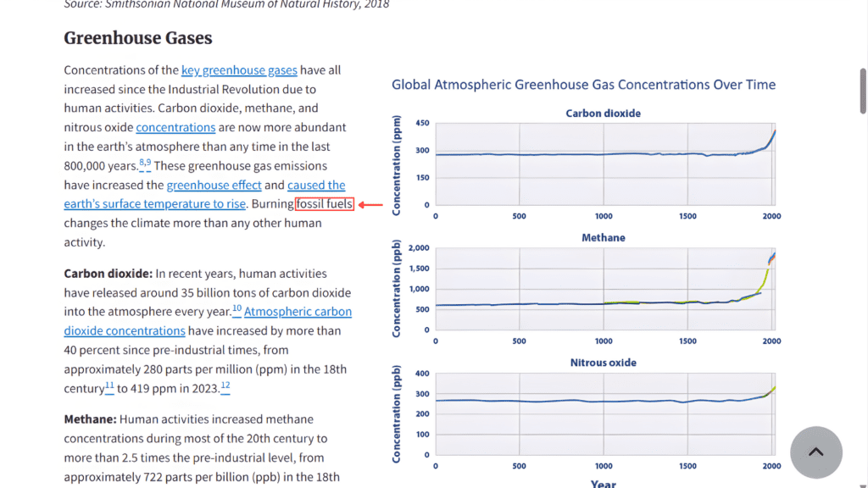Click the back-to-top chevron button
868x488 pixels.
[815, 452]
